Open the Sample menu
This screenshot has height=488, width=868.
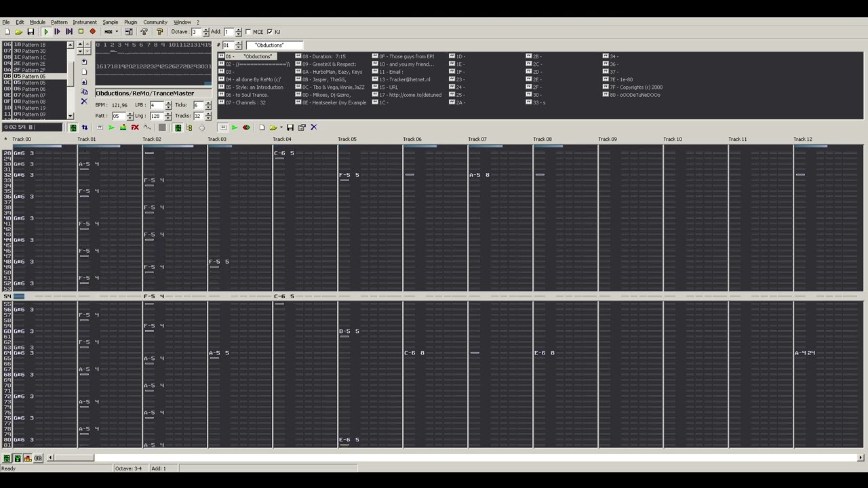click(110, 22)
